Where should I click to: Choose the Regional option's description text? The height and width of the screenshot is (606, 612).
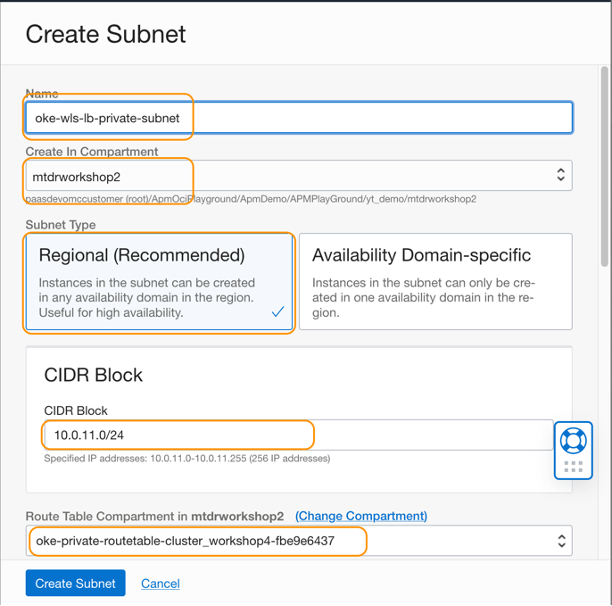coord(147,298)
